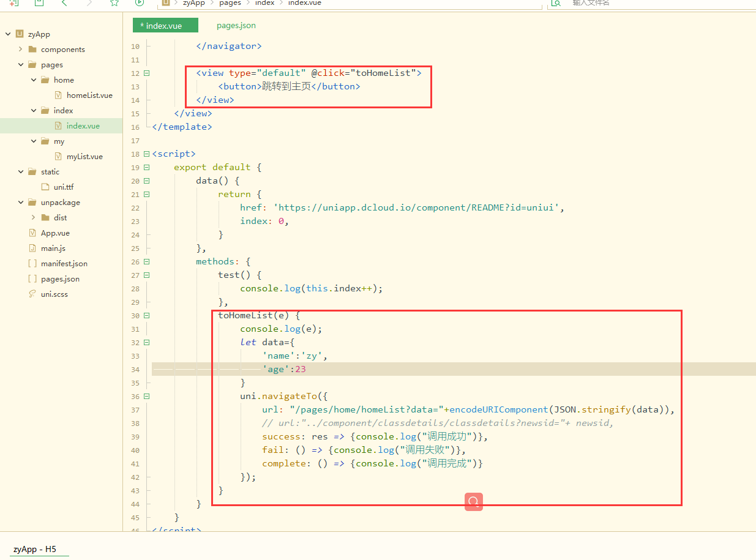Click the dist folder icon
This screenshot has height=560, width=756.
pos(45,218)
